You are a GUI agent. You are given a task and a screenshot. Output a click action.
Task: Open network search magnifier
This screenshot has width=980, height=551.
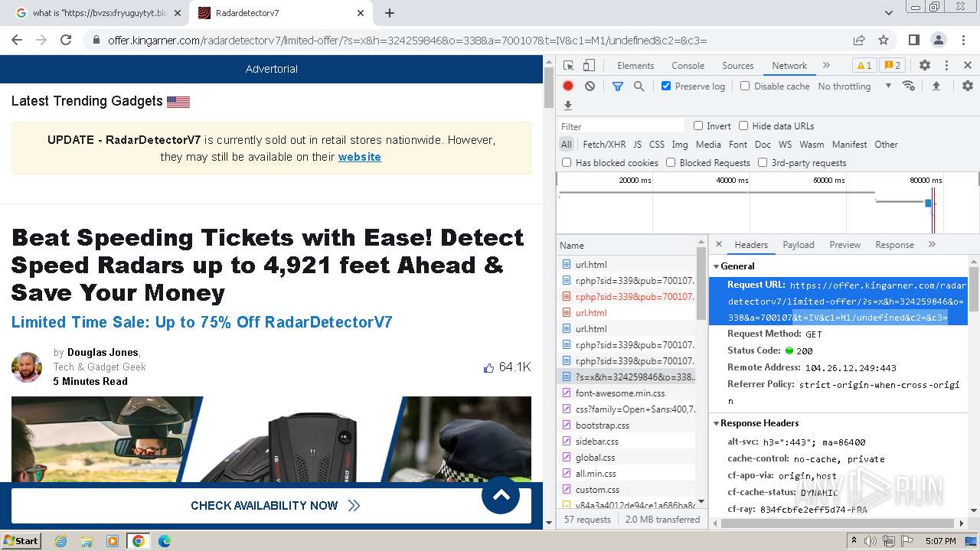639,86
